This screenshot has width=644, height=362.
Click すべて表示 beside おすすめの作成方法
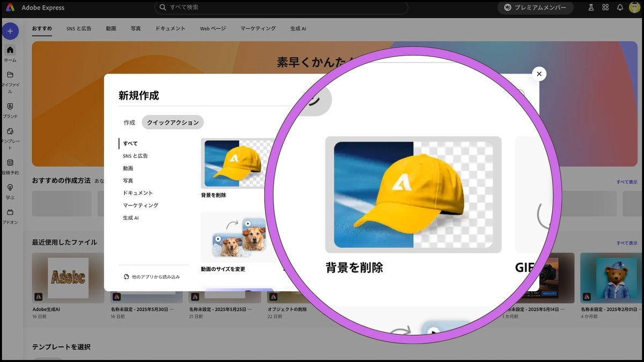click(627, 182)
